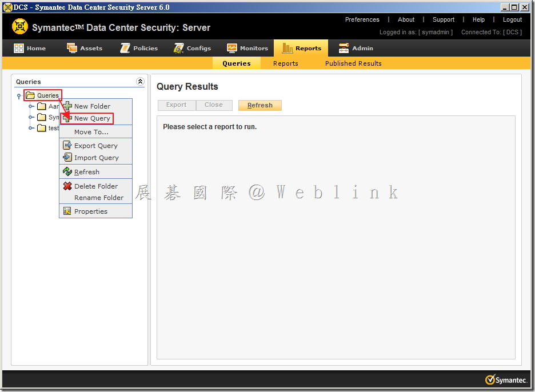Click the Policies document icon
The height and width of the screenshot is (392, 535).
coord(125,48)
